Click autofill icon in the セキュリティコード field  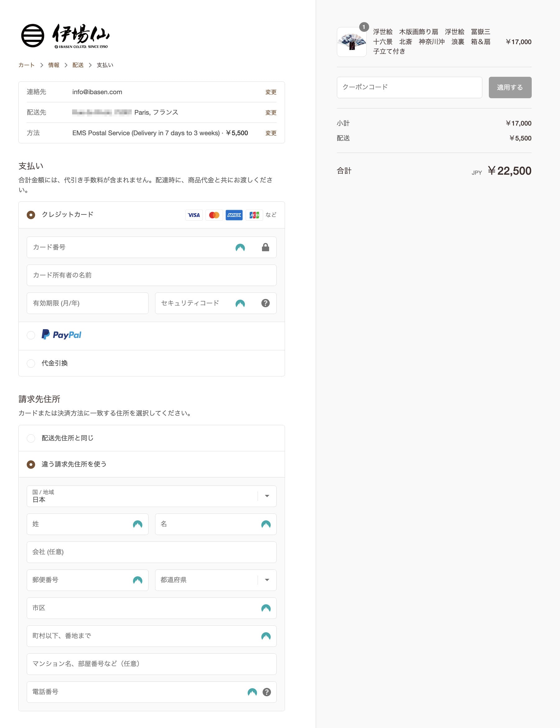(x=240, y=303)
